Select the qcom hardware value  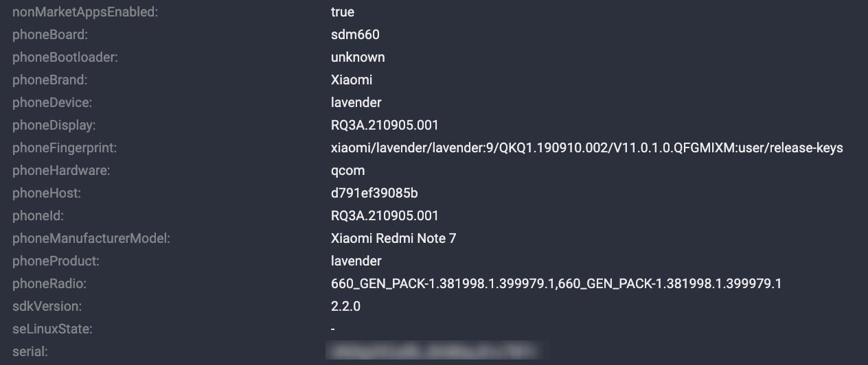[348, 170]
